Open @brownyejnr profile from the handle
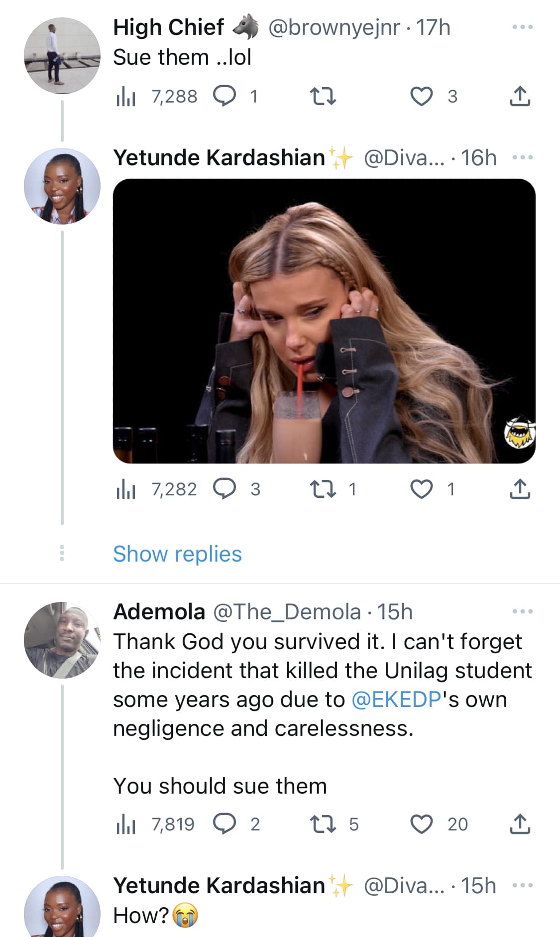Viewport: 560px width, 937px height. 334,27
